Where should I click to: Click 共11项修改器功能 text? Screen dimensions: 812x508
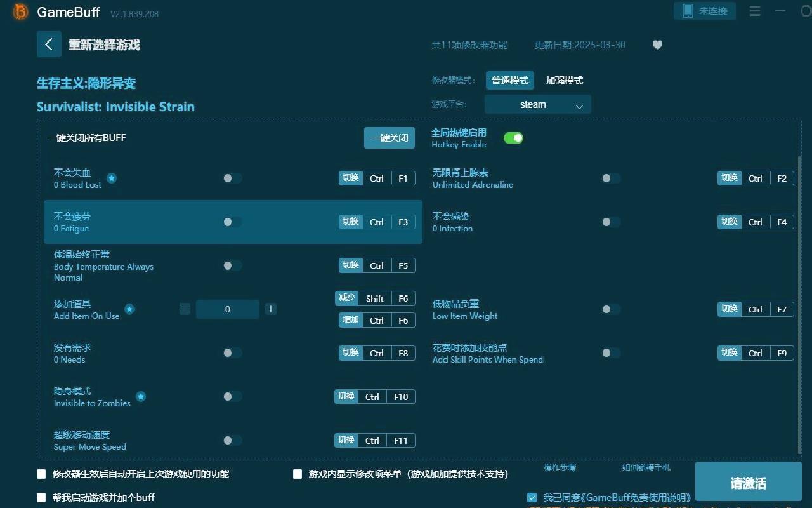(469, 45)
